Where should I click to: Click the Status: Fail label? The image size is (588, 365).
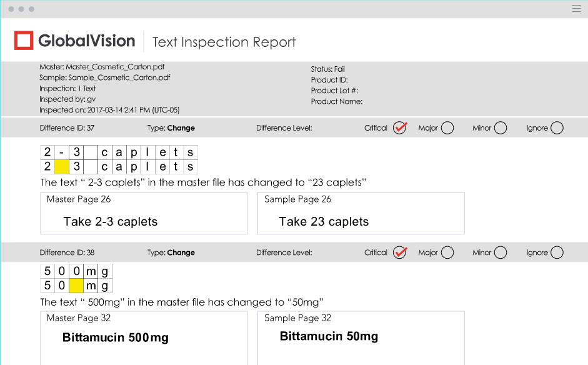coord(327,69)
